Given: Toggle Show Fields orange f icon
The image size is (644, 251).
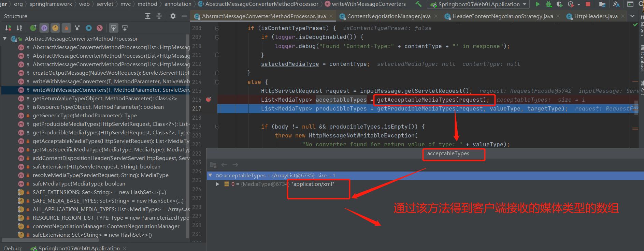Looking at the screenshot, I should pyautogui.click(x=55, y=28).
